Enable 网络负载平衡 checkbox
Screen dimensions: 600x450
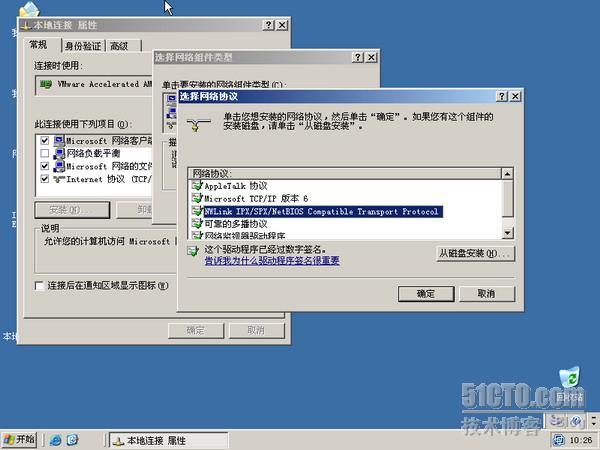[45, 153]
